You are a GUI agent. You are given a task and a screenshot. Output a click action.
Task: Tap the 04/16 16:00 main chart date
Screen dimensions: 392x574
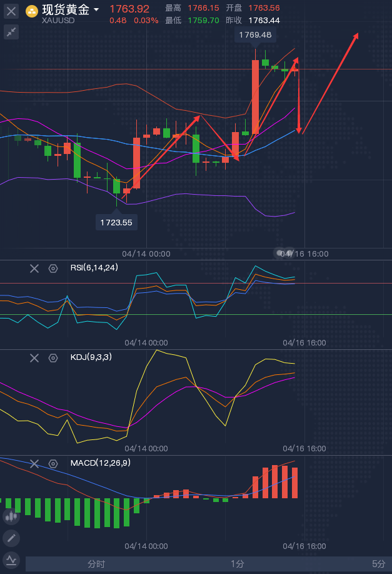(304, 254)
